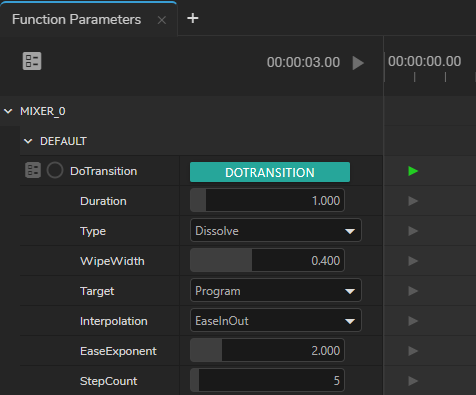Add a new tab with plus button
The height and width of the screenshot is (395, 476).
pos(193,18)
